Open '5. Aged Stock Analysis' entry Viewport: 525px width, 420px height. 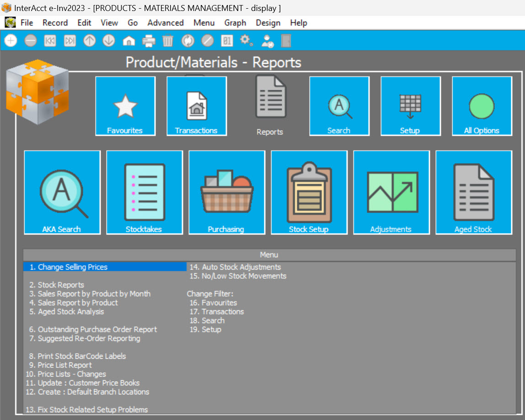[x=67, y=312]
